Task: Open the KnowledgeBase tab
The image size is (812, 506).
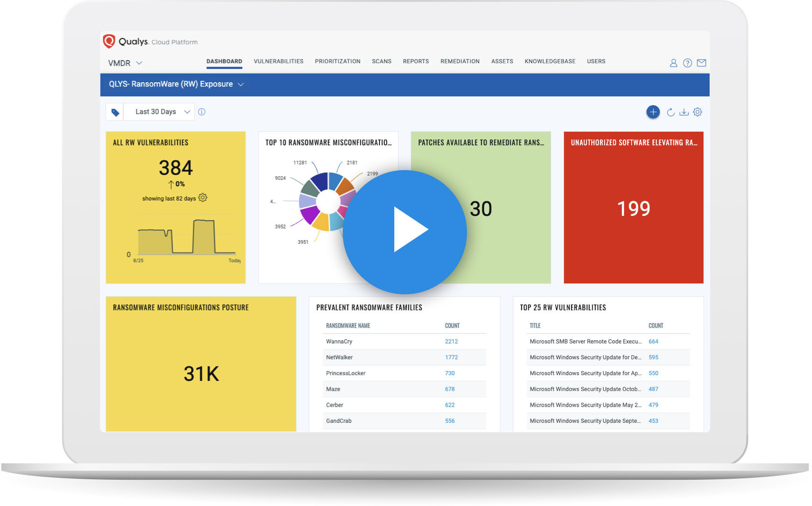Action: click(550, 62)
